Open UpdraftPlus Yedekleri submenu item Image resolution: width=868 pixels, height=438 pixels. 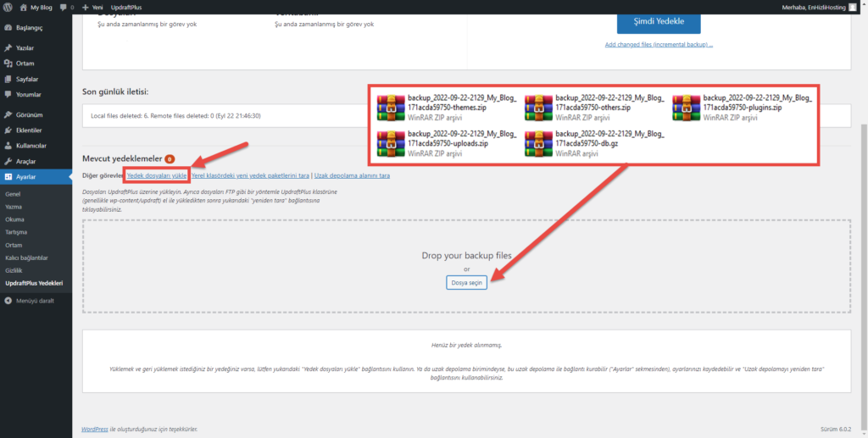click(x=34, y=283)
